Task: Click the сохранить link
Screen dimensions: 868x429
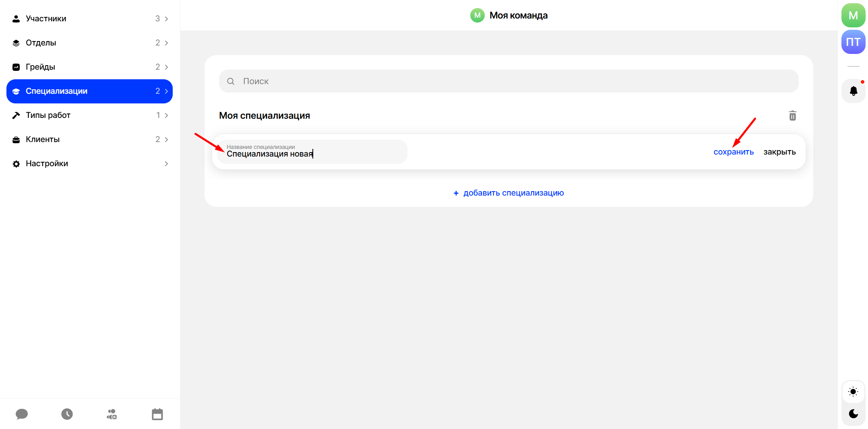Action: pos(734,152)
